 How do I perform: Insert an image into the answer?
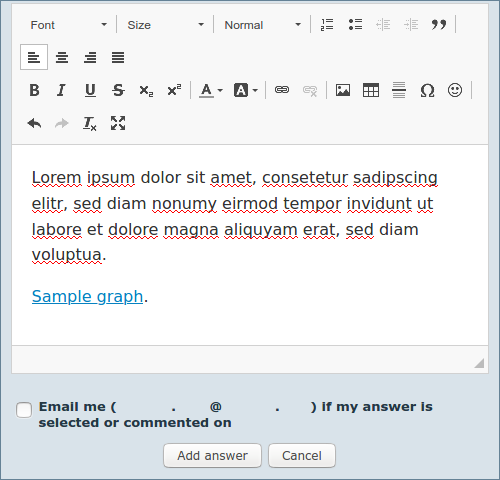[343, 90]
